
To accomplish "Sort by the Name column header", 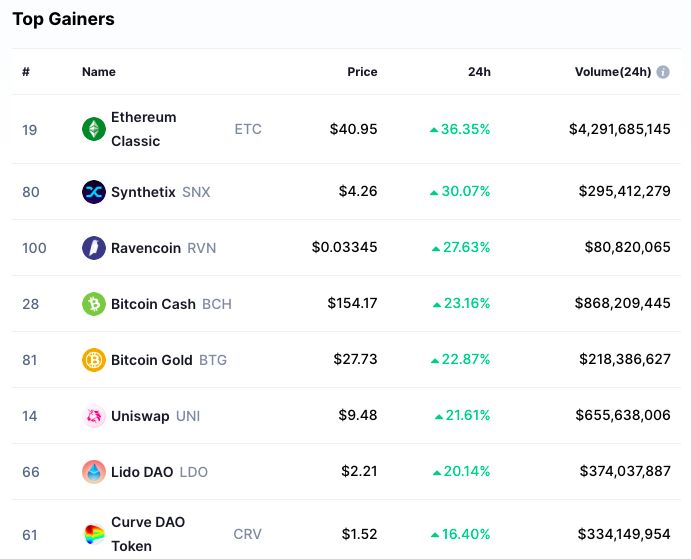I will pos(99,72).
